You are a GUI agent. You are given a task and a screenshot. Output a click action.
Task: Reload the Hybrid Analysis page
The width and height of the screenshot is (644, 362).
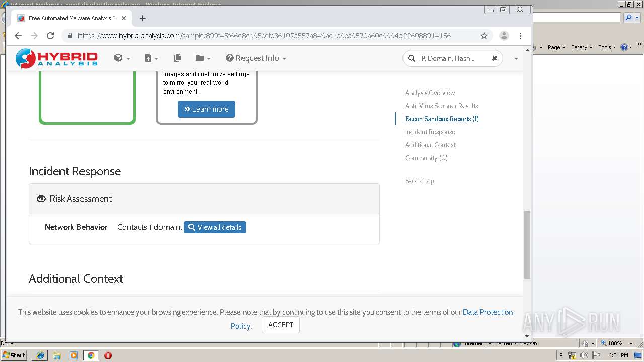point(50,36)
